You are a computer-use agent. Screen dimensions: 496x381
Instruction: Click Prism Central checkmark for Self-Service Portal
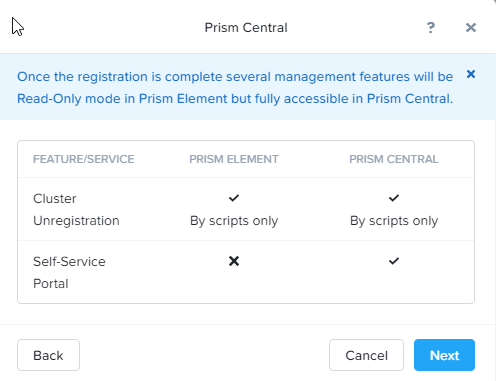pos(394,261)
